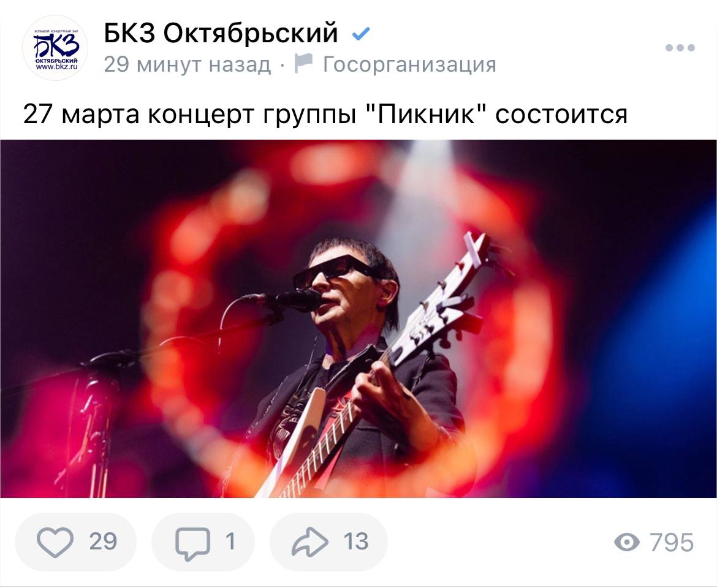Open the БКЗ Октябрьский profile avatar
Image resolution: width=717 pixels, height=588 pixels.
(55, 48)
